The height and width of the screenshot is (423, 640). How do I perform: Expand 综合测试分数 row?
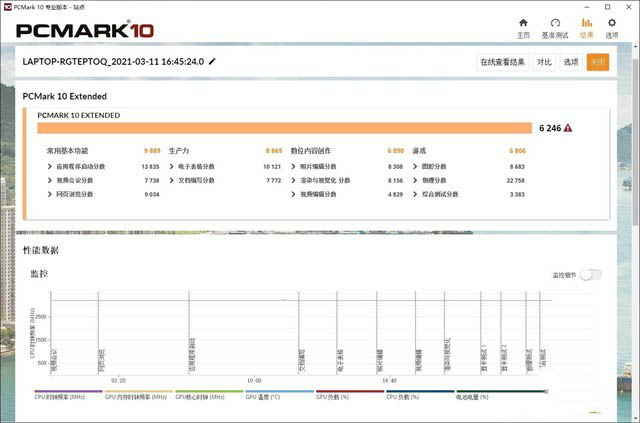click(415, 194)
